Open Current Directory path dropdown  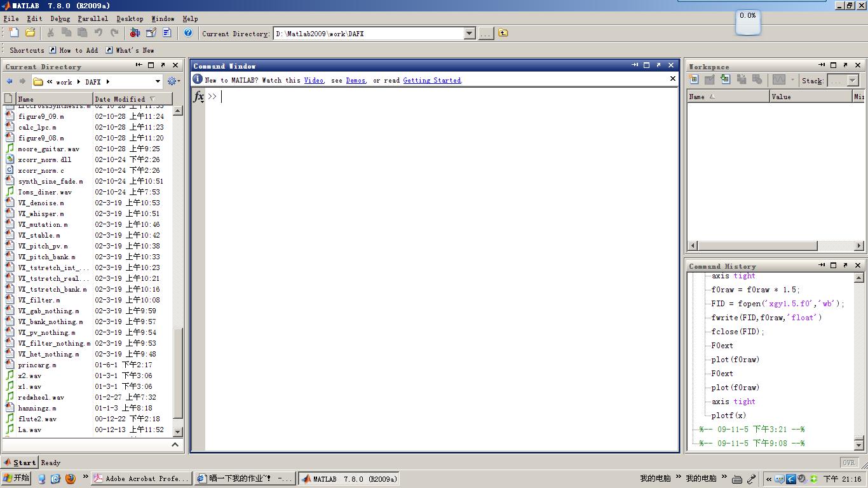click(470, 34)
